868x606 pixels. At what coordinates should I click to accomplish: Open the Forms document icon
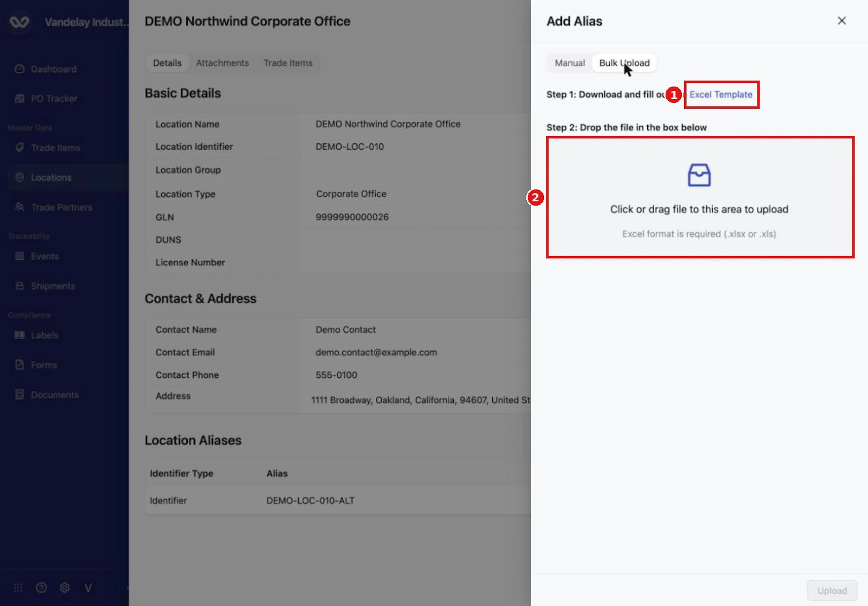[19, 365]
